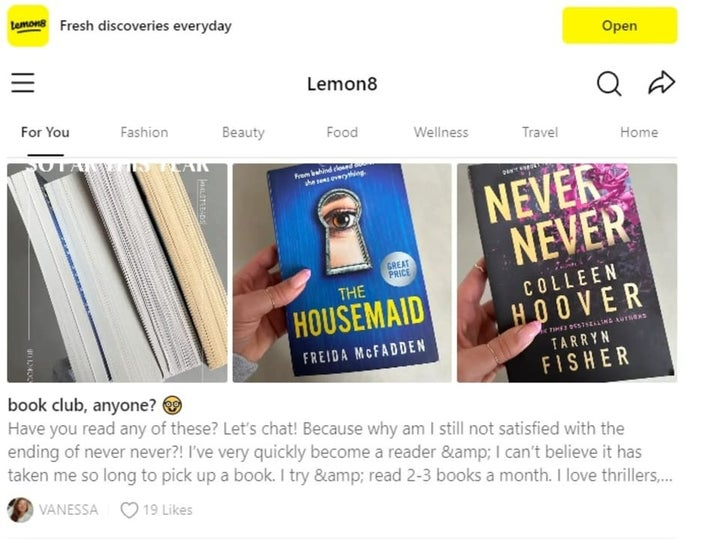Open the 'book club, anyone?' post title
The width and height of the screenshot is (720, 539).
pos(82,405)
